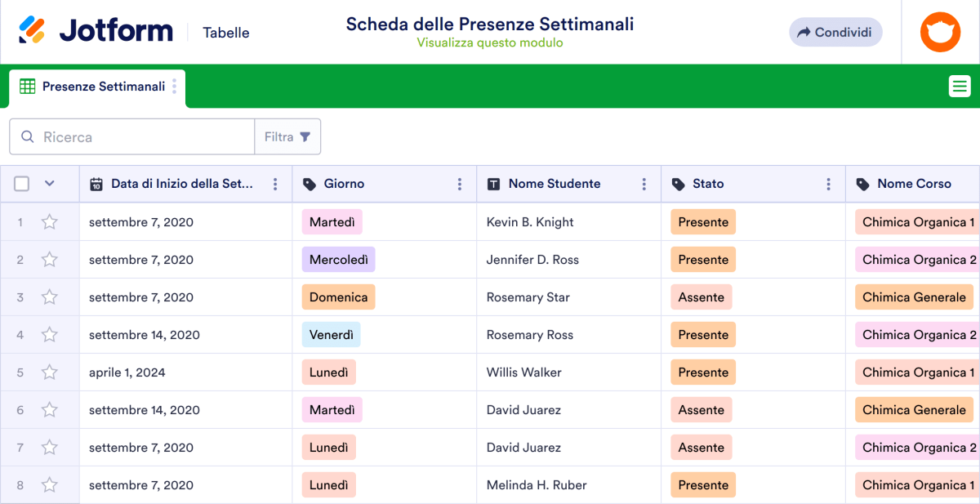Toggle the select-all checkbox in the header row
This screenshot has height=504, width=980.
point(21,184)
